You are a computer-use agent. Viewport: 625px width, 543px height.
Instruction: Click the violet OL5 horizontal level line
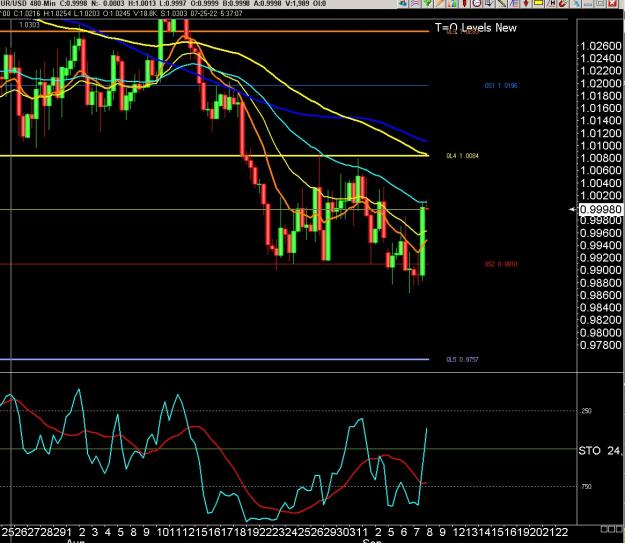[214, 359]
